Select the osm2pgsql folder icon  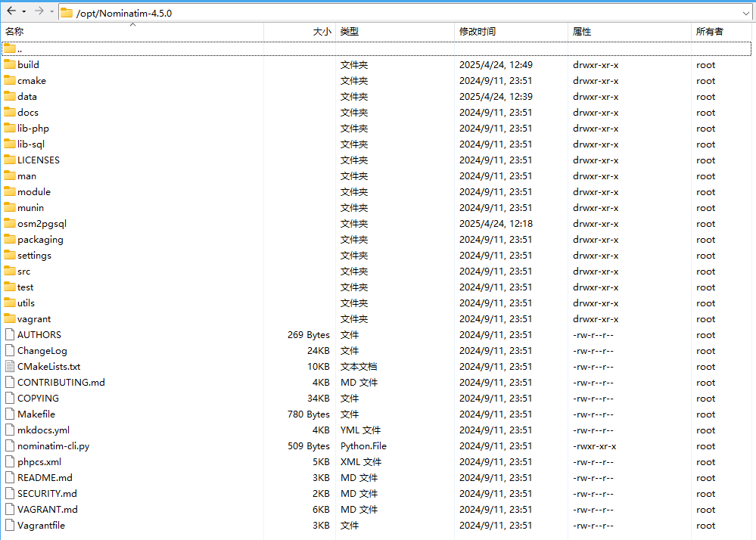[10, 223]
